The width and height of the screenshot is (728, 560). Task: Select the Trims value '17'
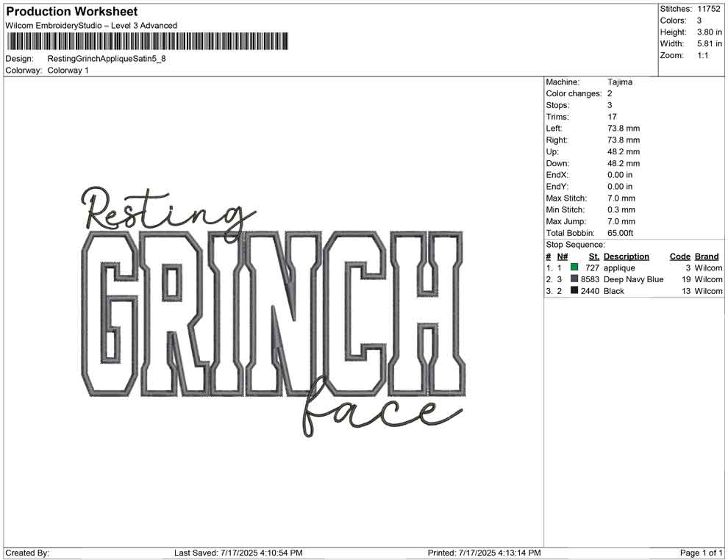coord(612,116)
